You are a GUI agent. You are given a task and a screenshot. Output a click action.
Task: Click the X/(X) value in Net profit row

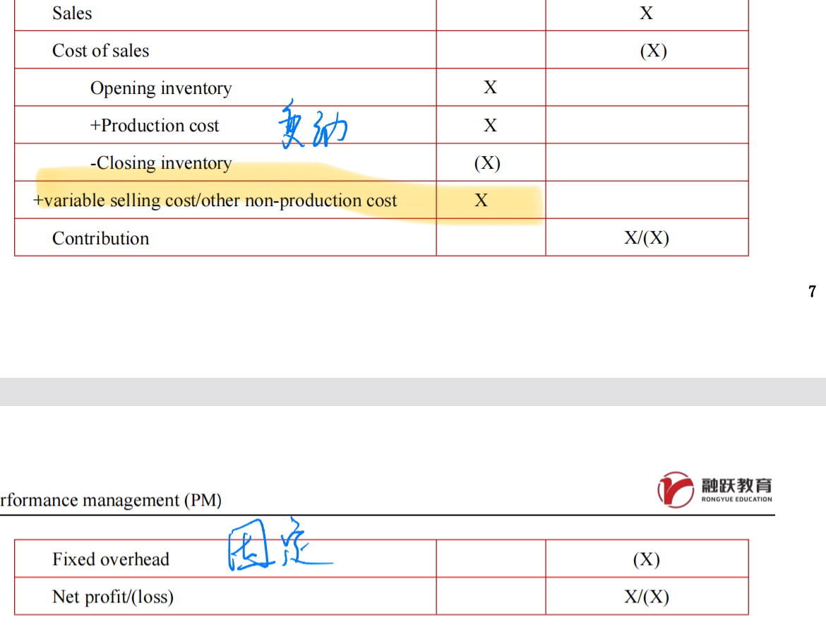coord(646,597)
